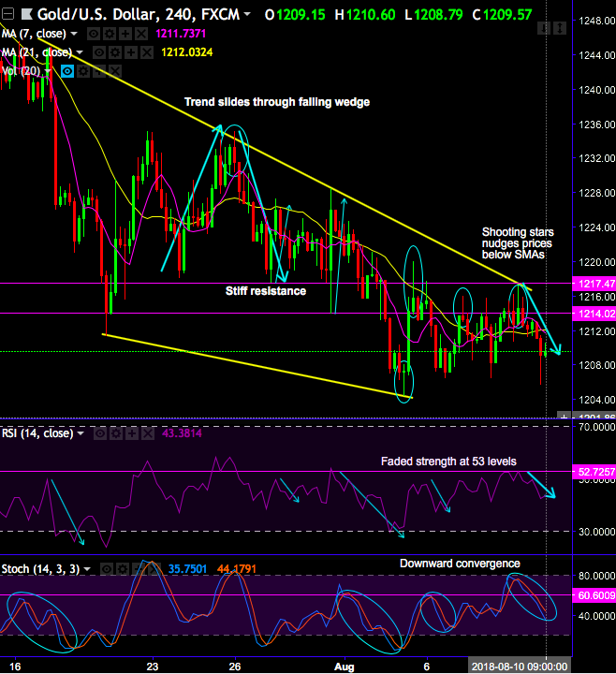Select the 'Downward convergence' text annotation

click(460, 564)
